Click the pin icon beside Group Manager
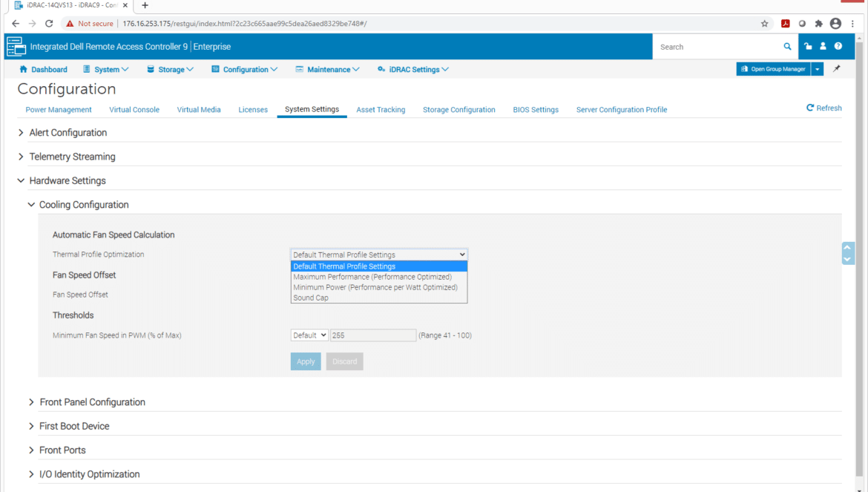This screenshot has height=492, width=868. [x=836, y=68]
